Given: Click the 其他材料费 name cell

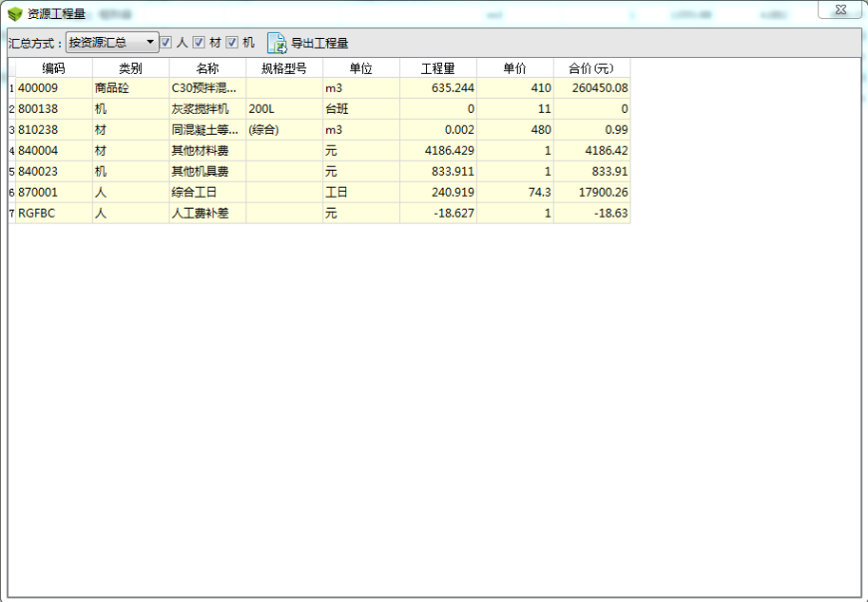Looking at the screenshot, I should pos(208,151).
